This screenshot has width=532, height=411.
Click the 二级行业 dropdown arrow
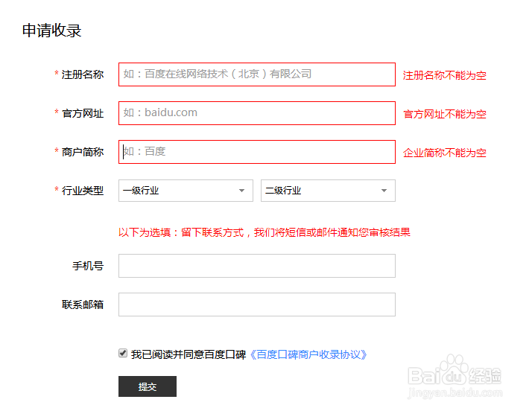click(x=384, y=191)
